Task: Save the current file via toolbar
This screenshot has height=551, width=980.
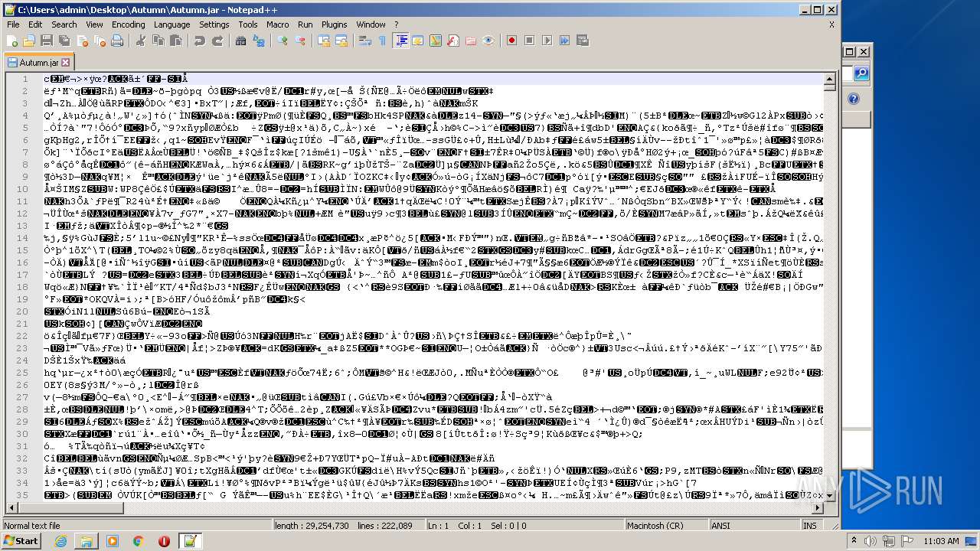Action: [46, 41]
